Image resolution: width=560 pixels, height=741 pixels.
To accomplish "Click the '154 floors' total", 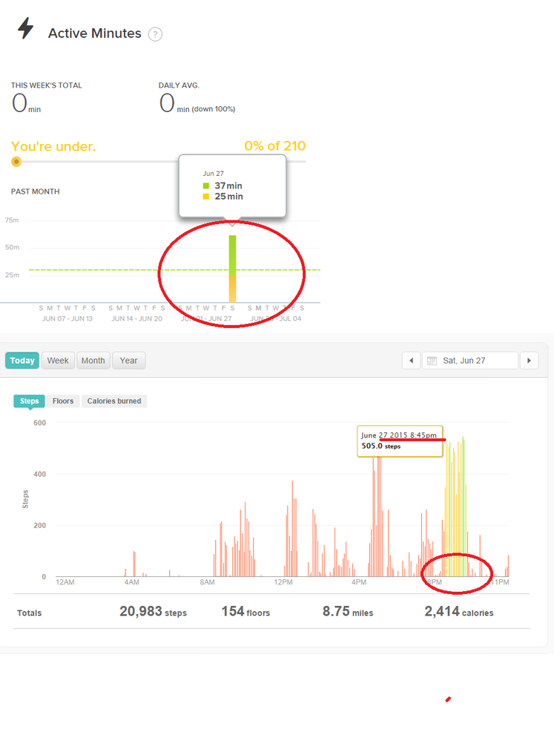I will click(x=246, y=611).
